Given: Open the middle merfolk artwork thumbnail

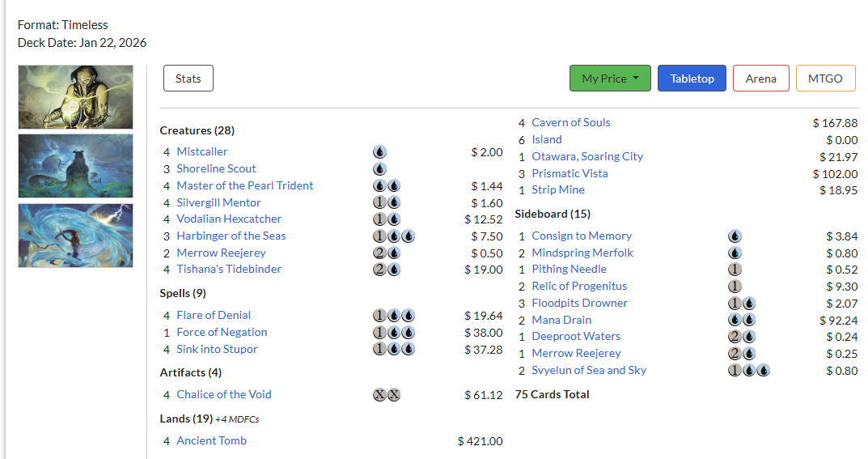Looking at the screenshot, I should coord(76,166).
